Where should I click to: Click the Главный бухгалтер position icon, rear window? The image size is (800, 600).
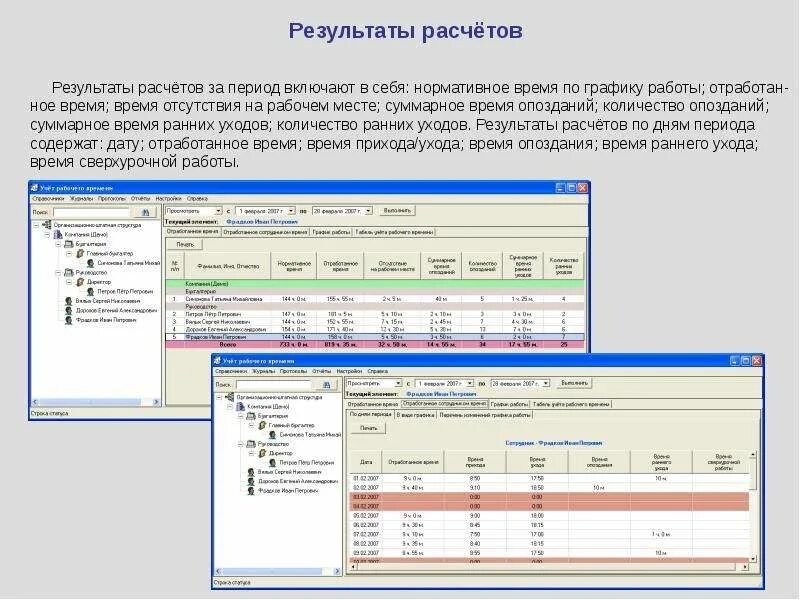click(80, 253)
